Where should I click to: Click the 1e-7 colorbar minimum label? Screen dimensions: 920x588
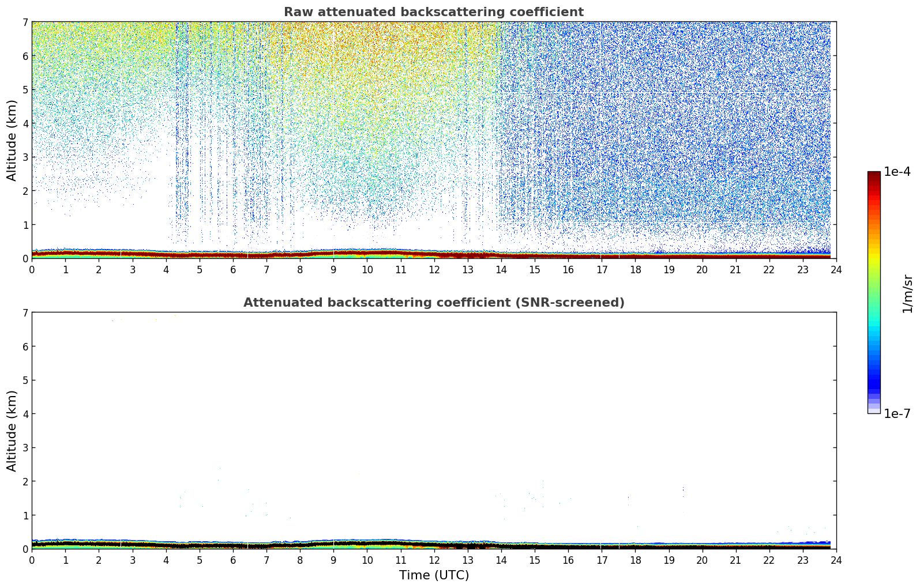(897, 414)
